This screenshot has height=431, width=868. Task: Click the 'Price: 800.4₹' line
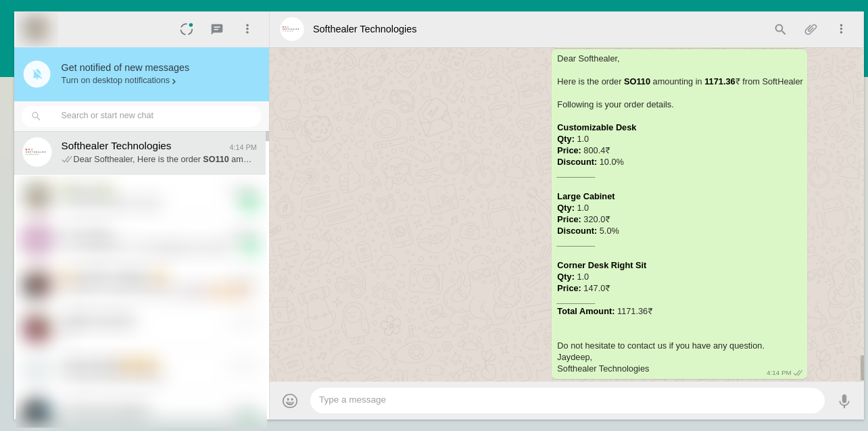pyautogui.click(x=583, y=151)
